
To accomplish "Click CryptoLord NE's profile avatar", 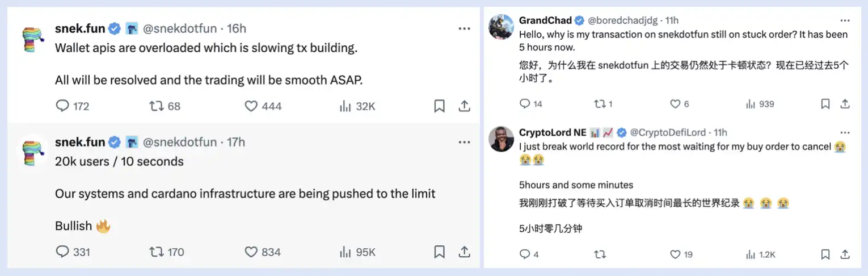I will click(502, 139).
